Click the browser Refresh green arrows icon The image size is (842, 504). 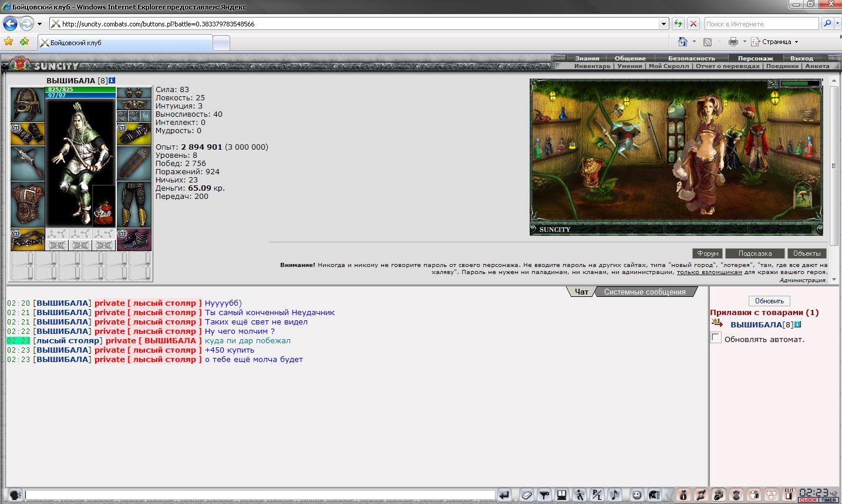point(678,24)
